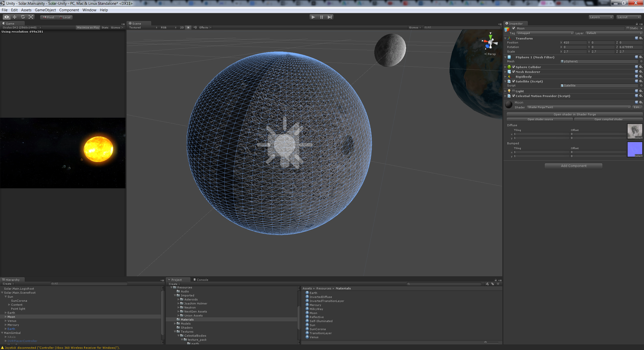The width and height of the screenshot is (644, 350).
Task: Open Rigidbody gear settings
Action: 641,77
